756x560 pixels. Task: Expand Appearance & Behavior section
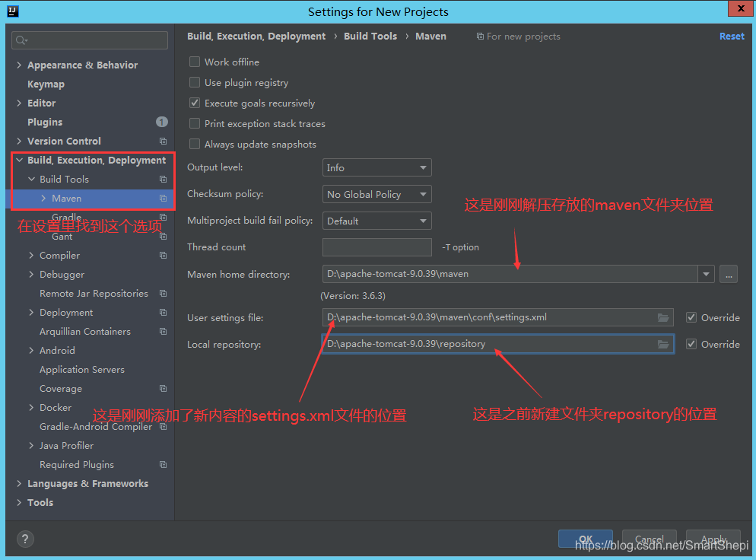tap(19, 65)
